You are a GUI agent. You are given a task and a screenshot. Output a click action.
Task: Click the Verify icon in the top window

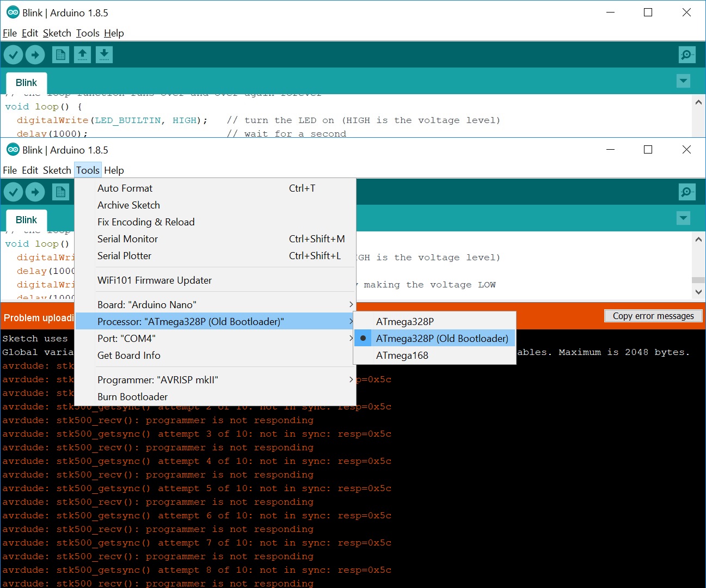(14, 54)
